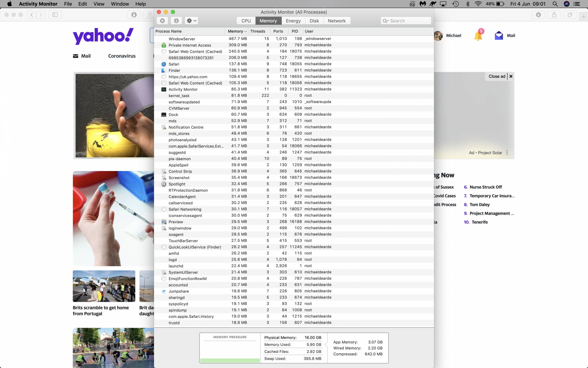Switch to the CPU tab

246,21
